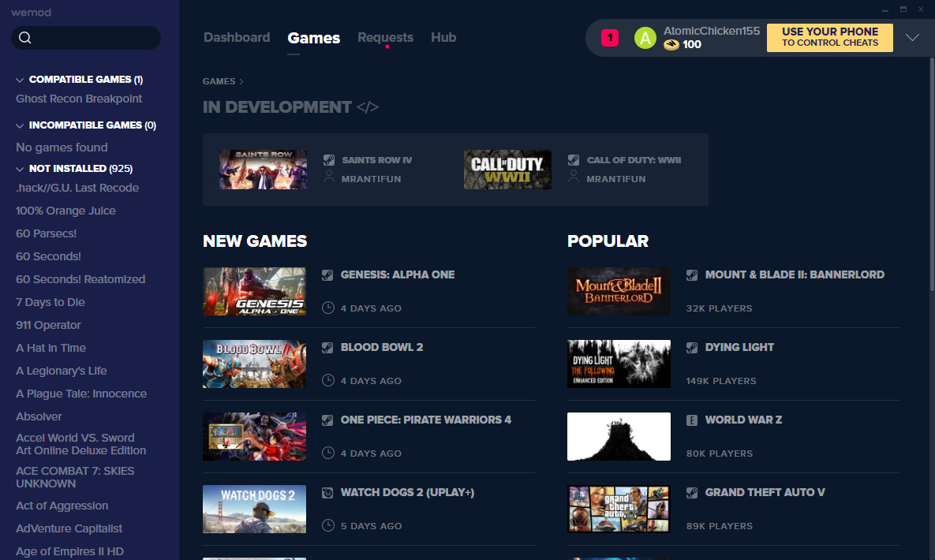
Task: Click Steam icon beside Grand Theft Auto V
Action: click(x=692, y=493)
